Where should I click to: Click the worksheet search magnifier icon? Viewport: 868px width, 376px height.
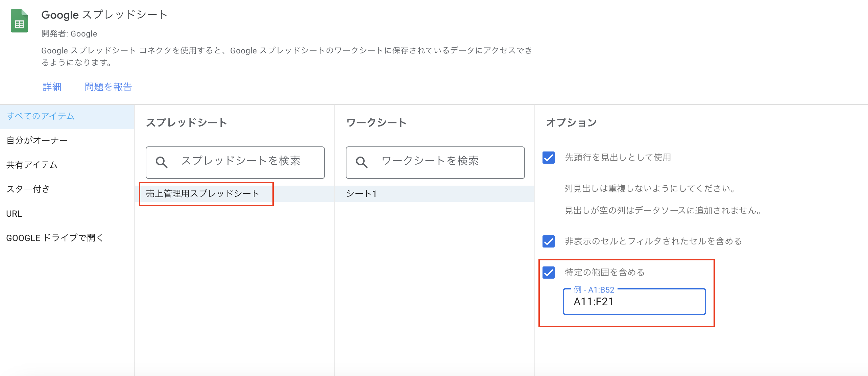point(362,163)
